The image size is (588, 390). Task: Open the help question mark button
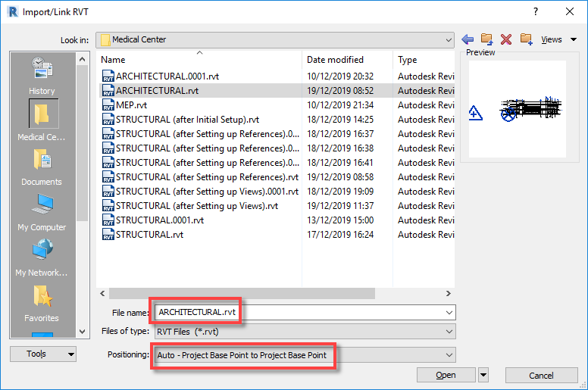536,11
